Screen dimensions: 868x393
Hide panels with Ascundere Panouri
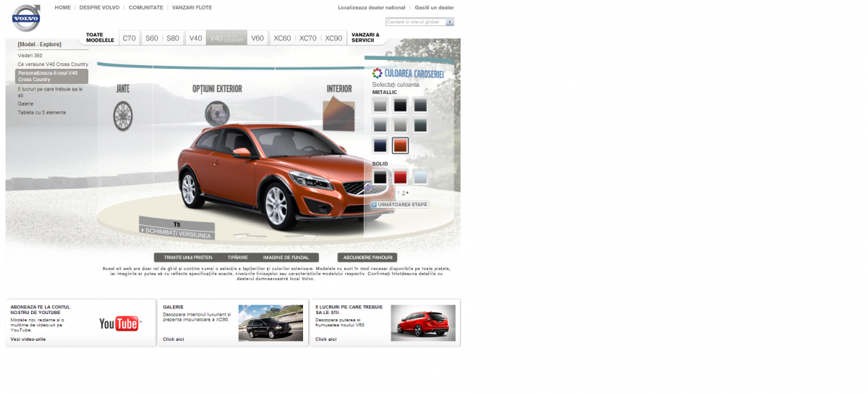click(x=367, y=258)
